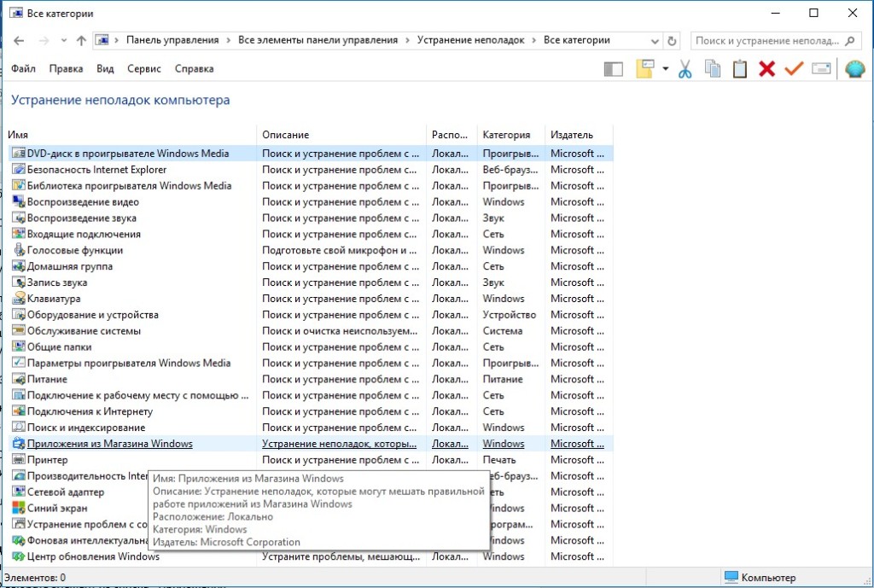The height and width of the screenshot is (588, 874).
Task: Click the search field magnifier icon
Action: click(850, 41)
